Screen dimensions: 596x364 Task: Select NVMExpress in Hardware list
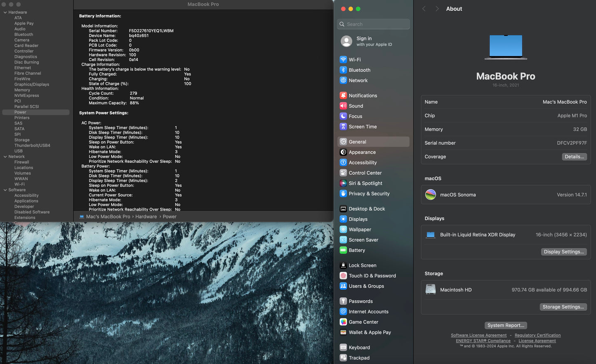click(x=27, y=96)
